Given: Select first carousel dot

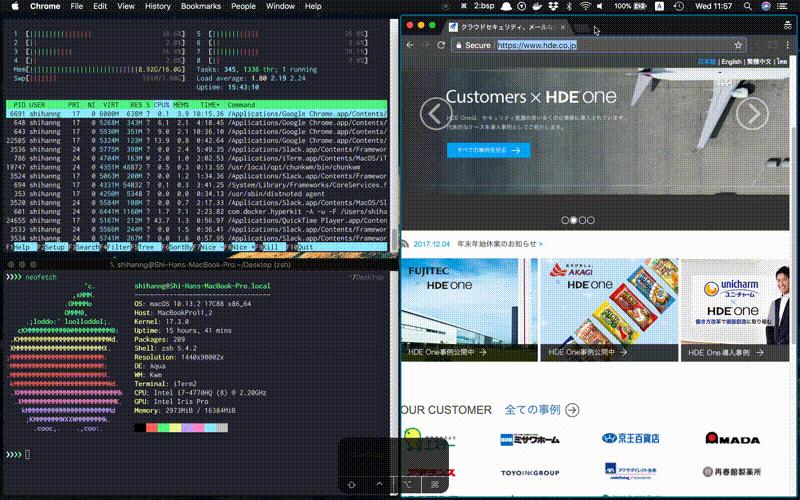Looking at the screenshot, I should (565, 220).
